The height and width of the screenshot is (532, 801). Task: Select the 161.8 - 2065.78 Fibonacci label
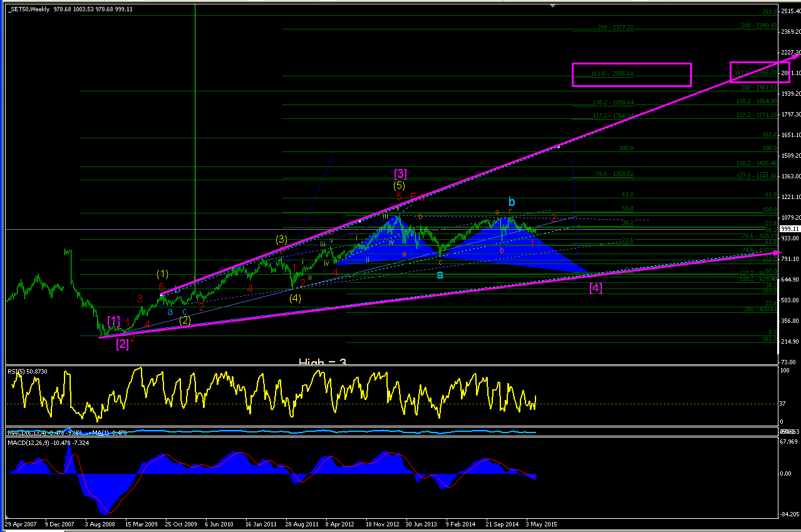coord(756,73)
